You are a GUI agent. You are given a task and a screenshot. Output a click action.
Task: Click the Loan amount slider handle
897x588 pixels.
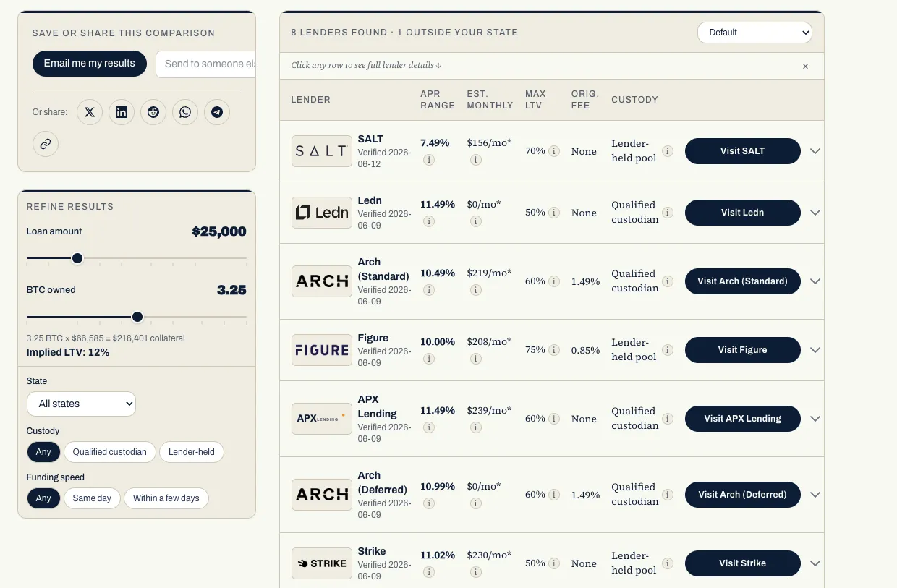(77, 258)
